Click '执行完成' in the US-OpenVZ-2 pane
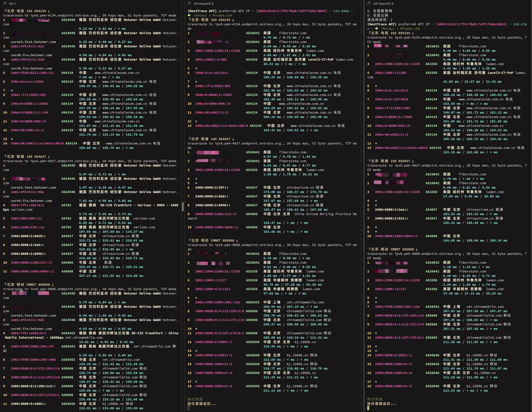The image size is (532, 412). point(195,399)
